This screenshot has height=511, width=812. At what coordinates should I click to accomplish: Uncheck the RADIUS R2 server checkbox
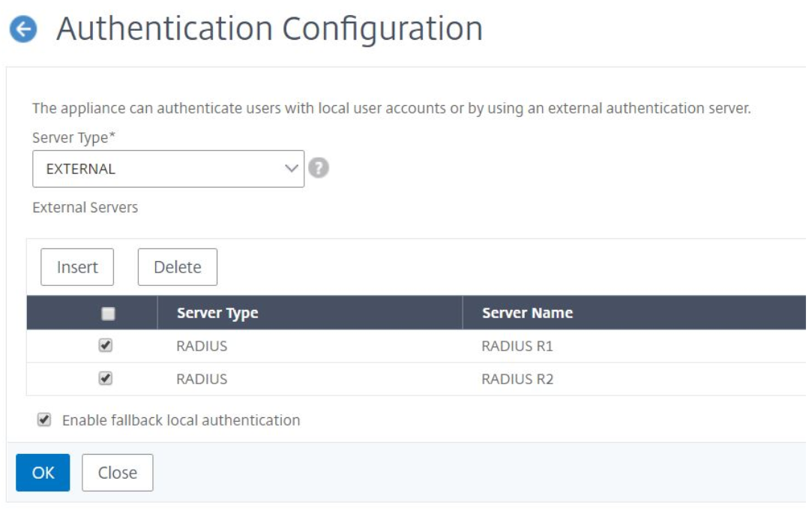(106, 378)
